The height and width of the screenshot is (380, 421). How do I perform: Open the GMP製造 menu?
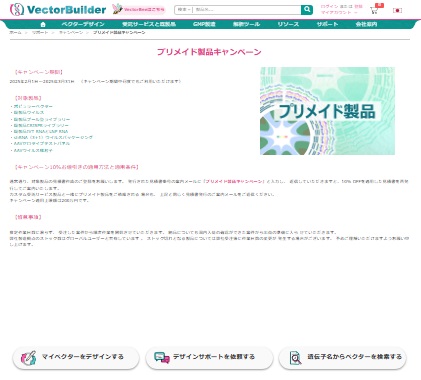[x=204, y=24]
